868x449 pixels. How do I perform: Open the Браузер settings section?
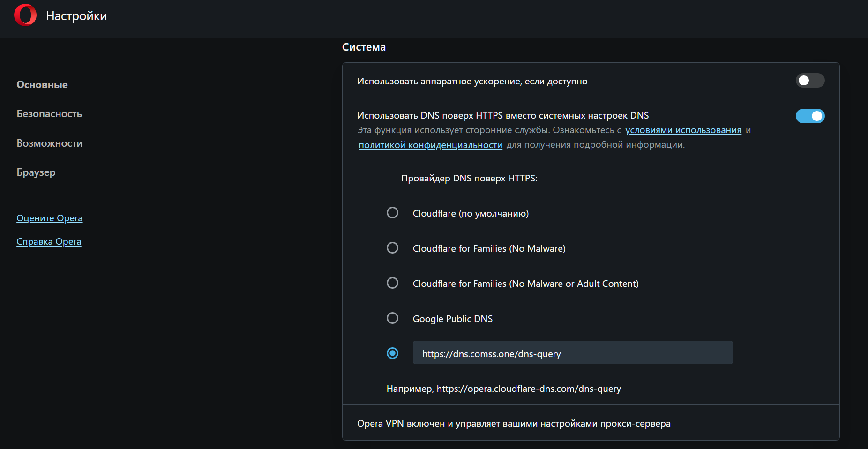[36, 172]
